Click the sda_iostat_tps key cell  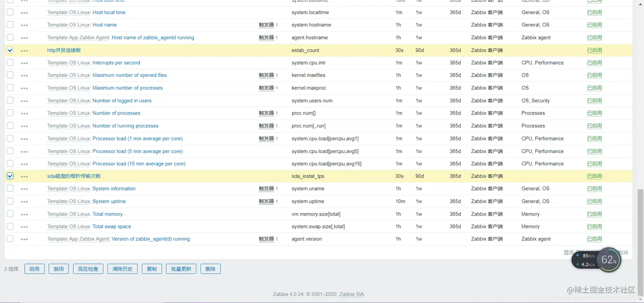click(308, 176)
